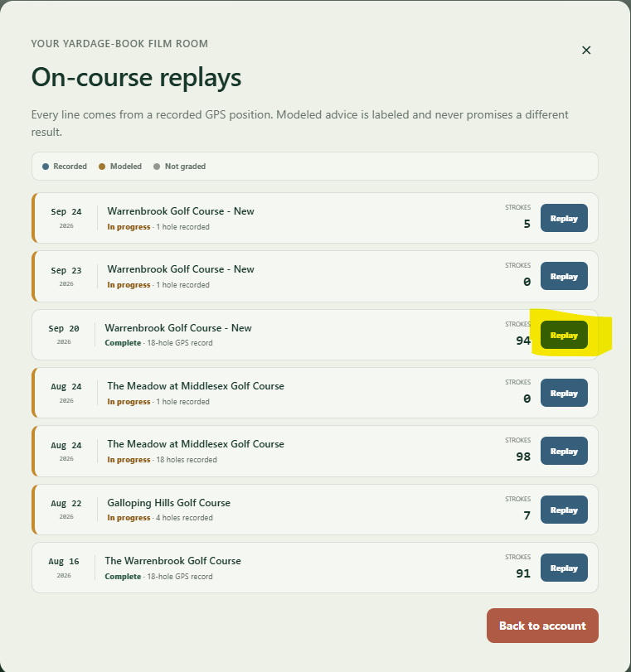
Task: Click 'YOUR YARDAGE-BOOK FILM ROOM' label
Action: coord(119,44)
